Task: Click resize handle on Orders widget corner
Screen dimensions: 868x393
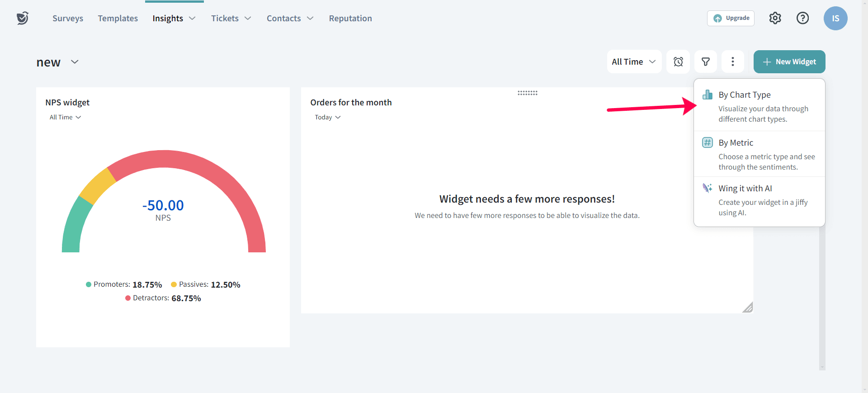Action: [747, 308]
